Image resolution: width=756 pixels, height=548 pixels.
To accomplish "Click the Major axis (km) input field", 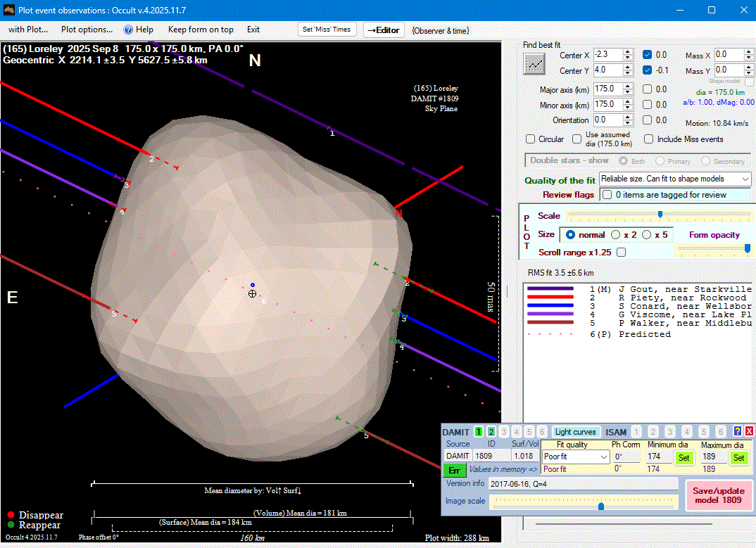I will (x=607, y=89).
